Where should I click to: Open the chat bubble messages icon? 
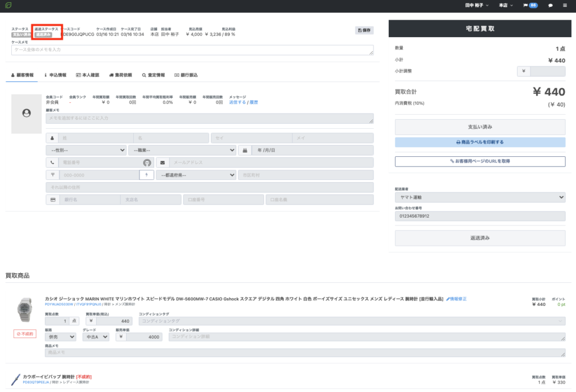pyautogui.click(x=551, y=6)
